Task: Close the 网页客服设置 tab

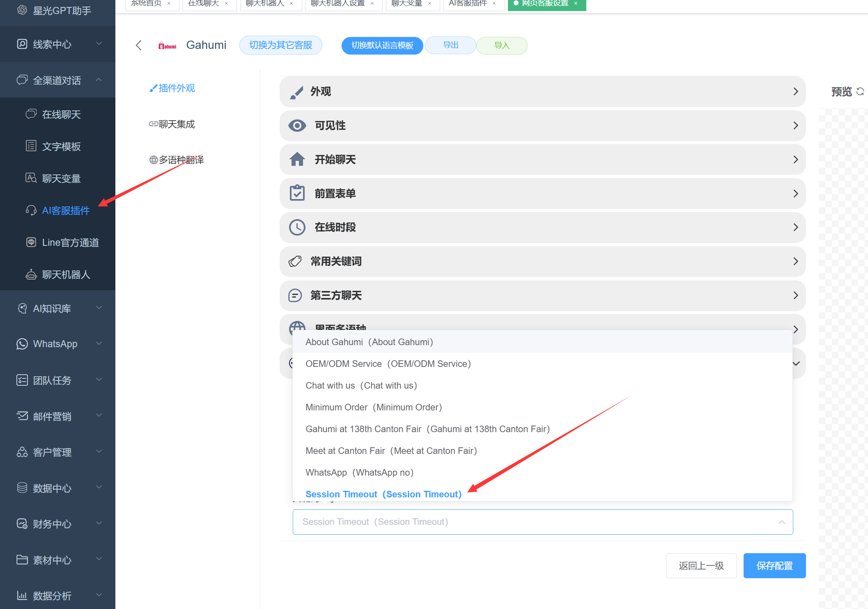Action: (x=576, y=3)
